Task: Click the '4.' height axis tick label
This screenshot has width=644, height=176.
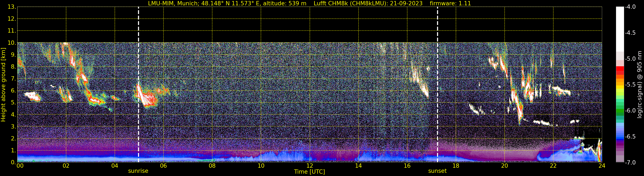Action: pos(13,115)
